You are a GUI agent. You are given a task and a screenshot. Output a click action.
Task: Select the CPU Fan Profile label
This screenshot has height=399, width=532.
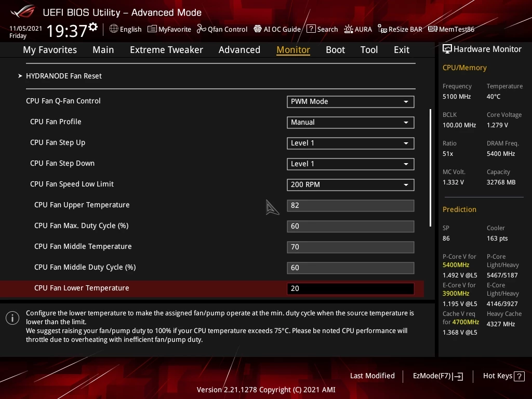56,122
